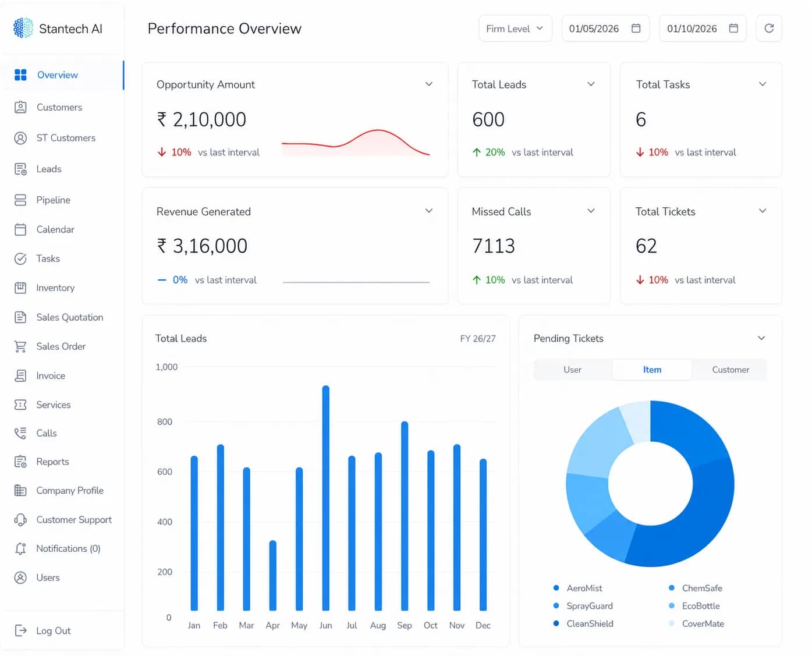Click the April bar in Total Leads chart
The image size is (812, 656).
273,576
